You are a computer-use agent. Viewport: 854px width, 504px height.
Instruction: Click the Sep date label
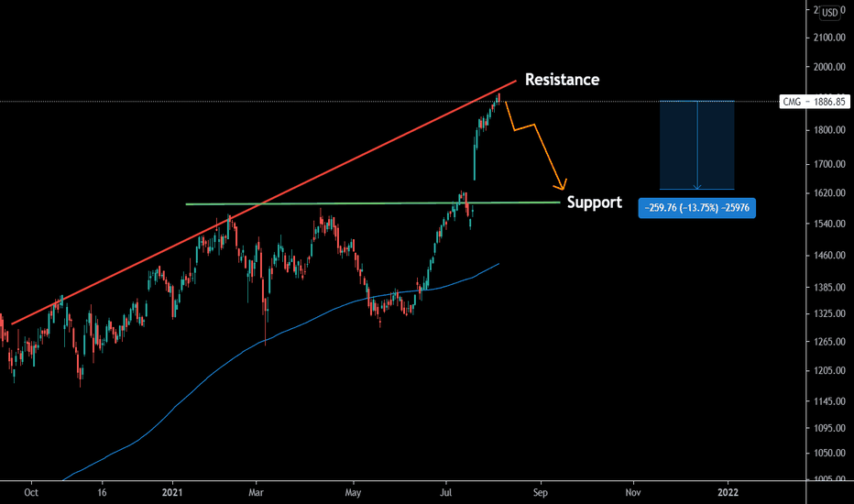coord(540,493)
